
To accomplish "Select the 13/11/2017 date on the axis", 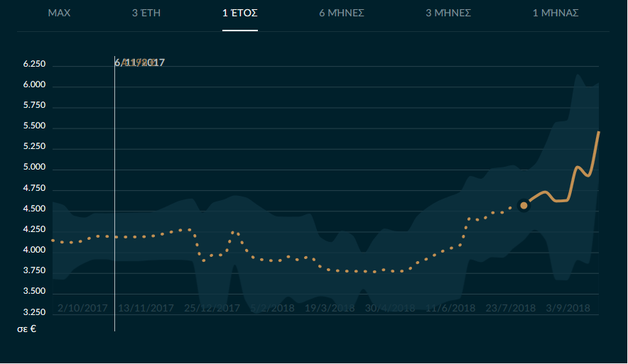I will coord(146,309).
